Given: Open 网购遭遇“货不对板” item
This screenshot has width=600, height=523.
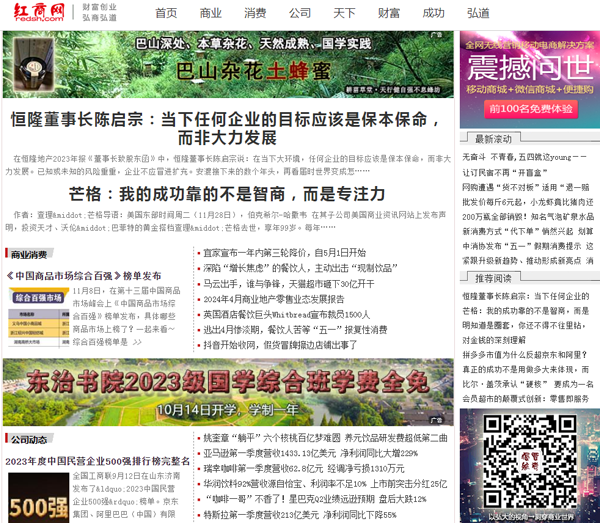Looking at the screenshot, I should (528, 187).
